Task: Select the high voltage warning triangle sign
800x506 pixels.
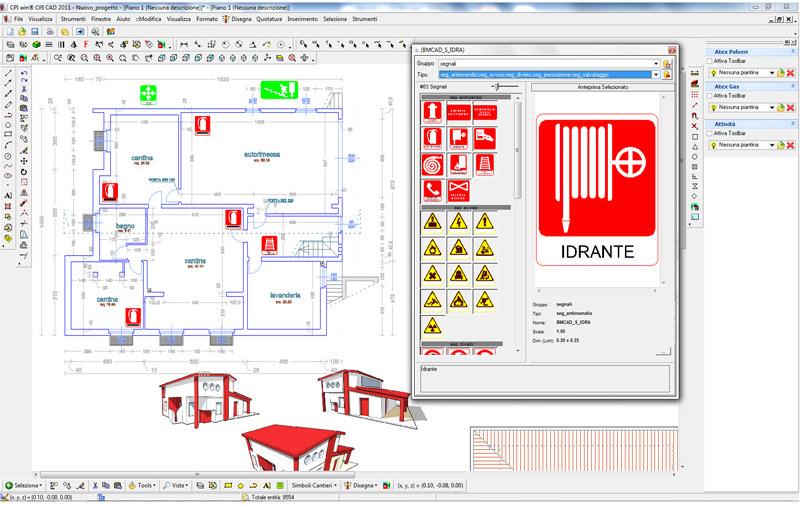Action: tap(459, 222)
